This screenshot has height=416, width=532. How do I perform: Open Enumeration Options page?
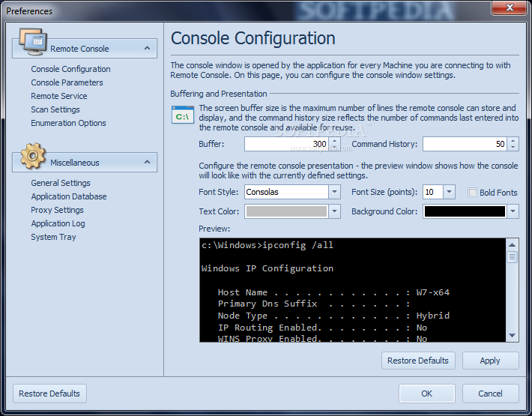tap(68, 123)
